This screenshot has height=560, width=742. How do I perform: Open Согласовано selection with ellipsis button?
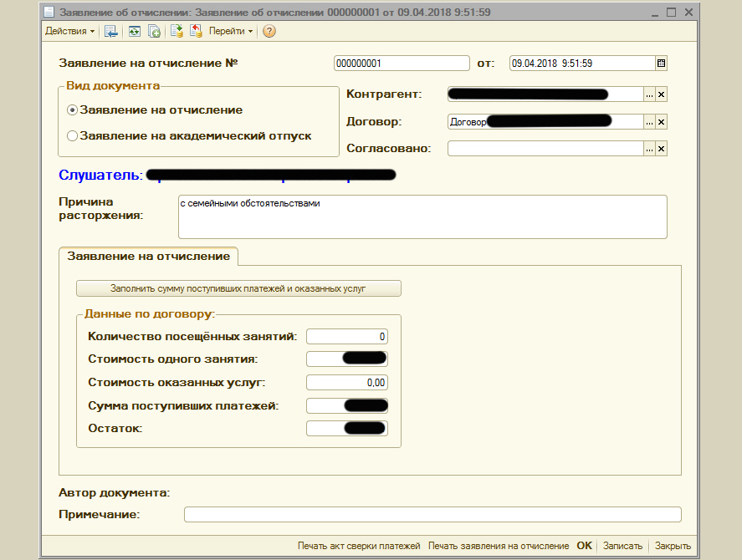point(648,149)
